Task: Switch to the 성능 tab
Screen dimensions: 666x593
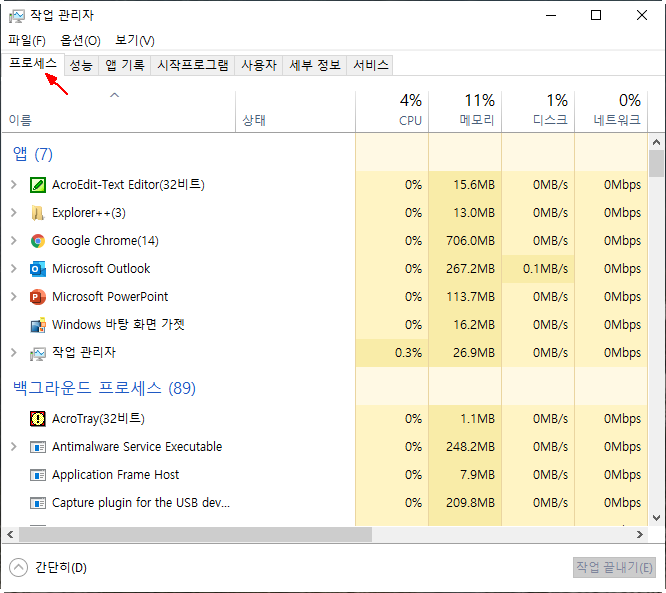Action: (x=81, y=65)
